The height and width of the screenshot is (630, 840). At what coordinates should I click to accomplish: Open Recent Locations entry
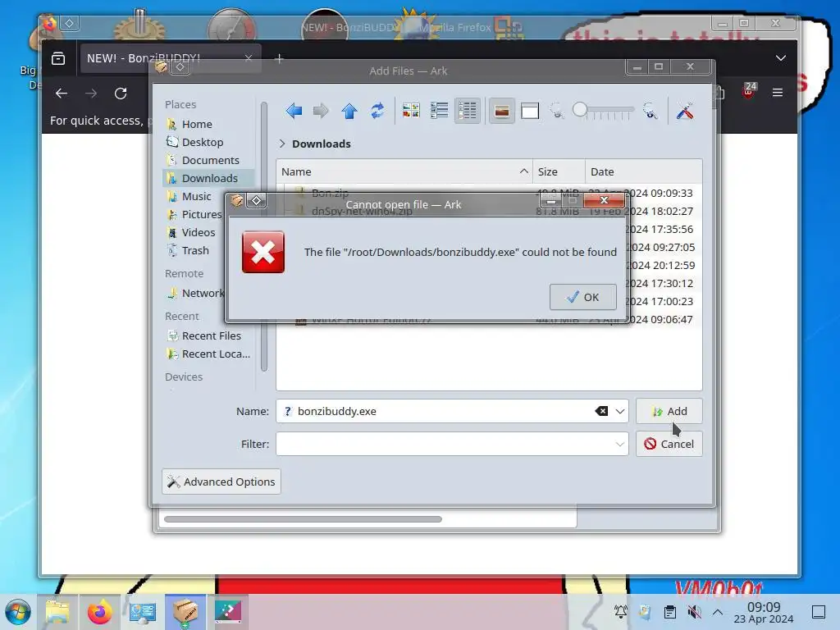coord(208,354)
